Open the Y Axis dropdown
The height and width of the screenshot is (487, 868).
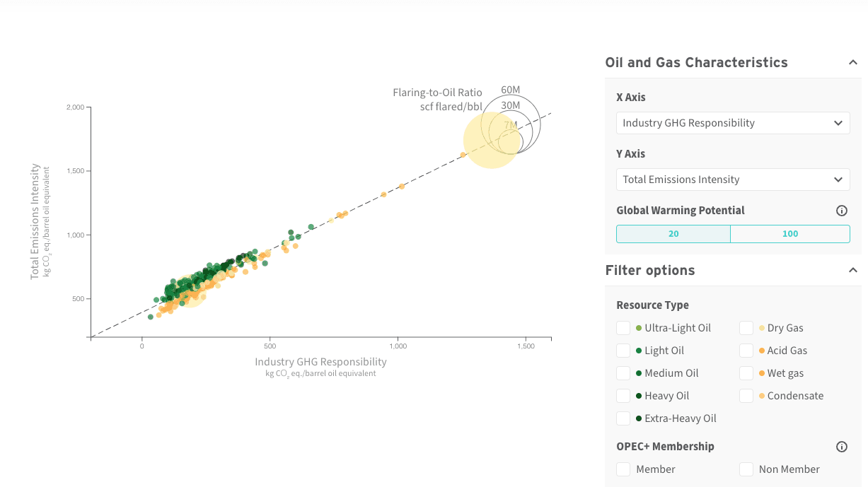[x=733, y=180]
